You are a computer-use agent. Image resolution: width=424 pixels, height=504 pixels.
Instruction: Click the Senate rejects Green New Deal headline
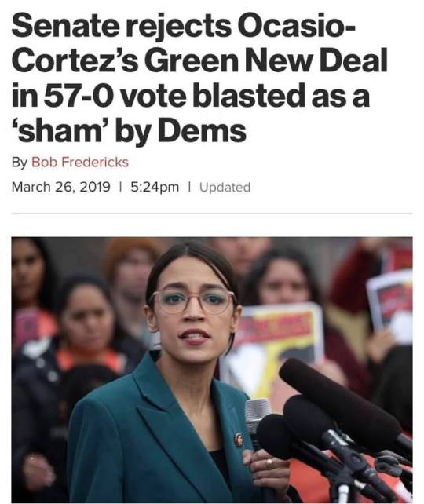pos(199,78)
